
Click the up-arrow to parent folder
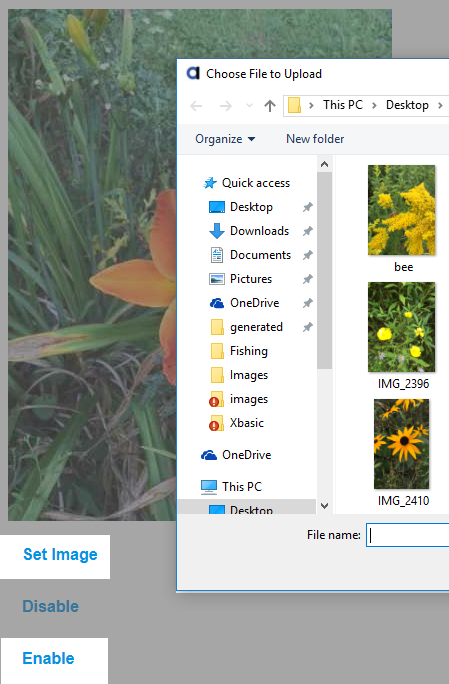click(x=270, y=106)
